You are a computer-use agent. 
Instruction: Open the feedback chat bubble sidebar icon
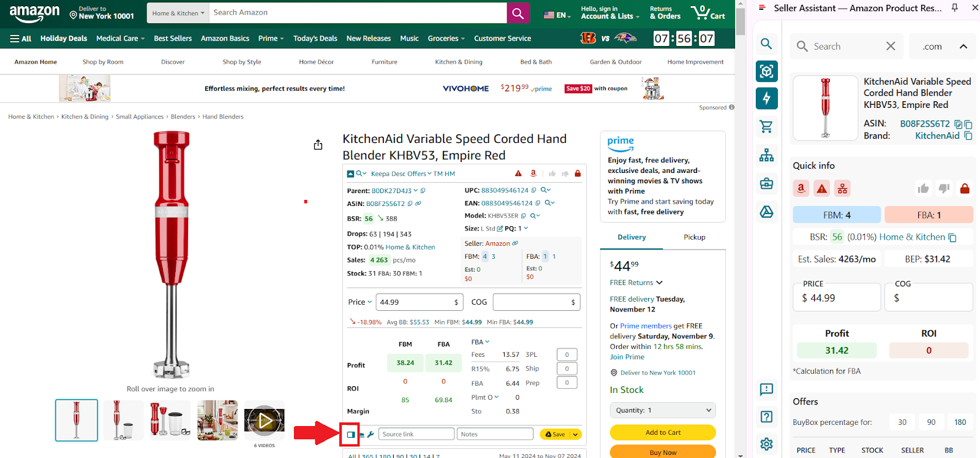click(766, 389)
